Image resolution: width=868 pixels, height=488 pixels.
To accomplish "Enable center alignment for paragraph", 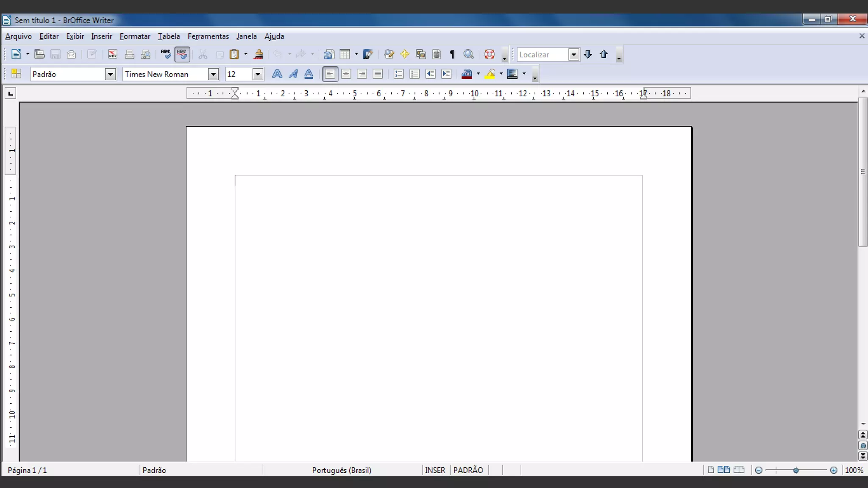I will point(346,74).
